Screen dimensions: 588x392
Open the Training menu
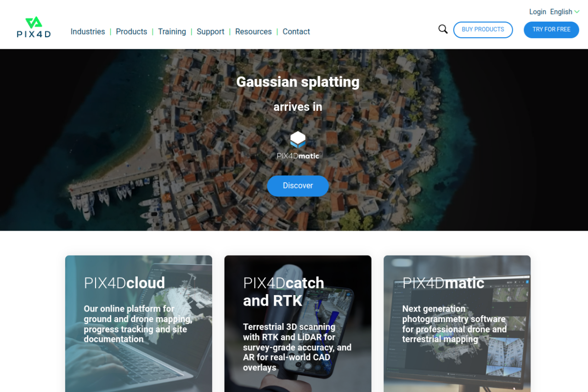172,32
